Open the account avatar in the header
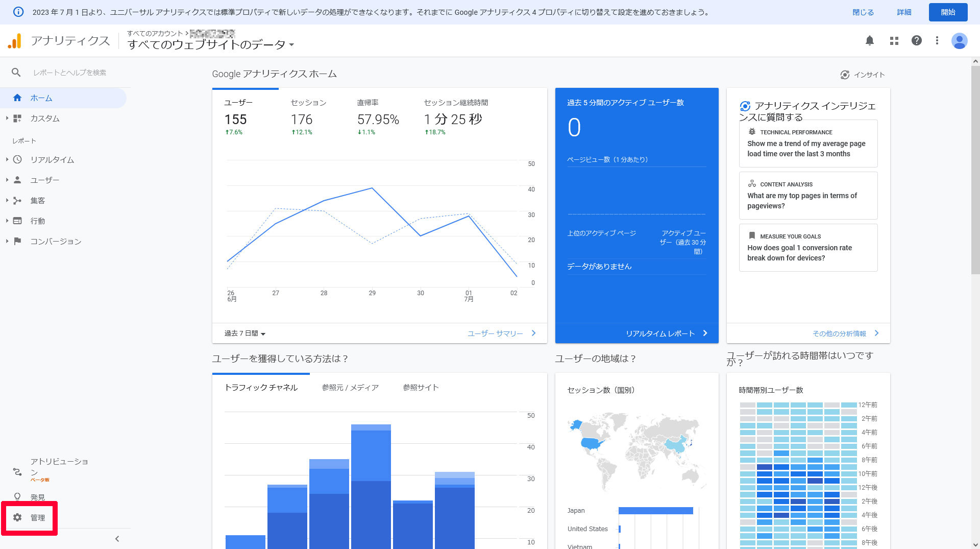Viewport: 980px width, 549px height. click(x=960, y=41)
